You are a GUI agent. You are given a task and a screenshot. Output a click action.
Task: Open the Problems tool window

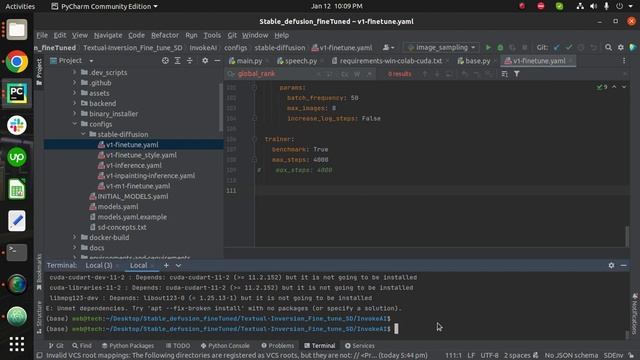point(278,345)
